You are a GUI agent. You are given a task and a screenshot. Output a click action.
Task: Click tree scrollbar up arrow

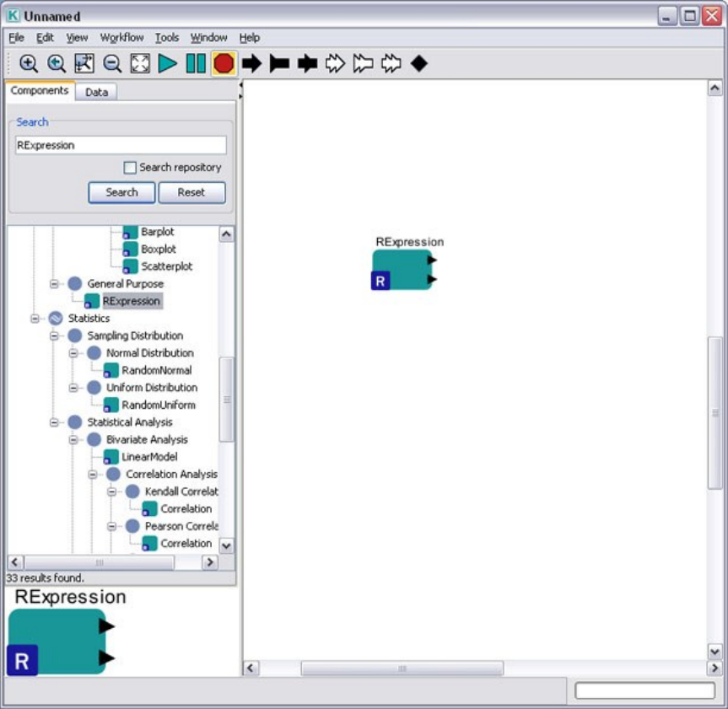tap(226, 234)
